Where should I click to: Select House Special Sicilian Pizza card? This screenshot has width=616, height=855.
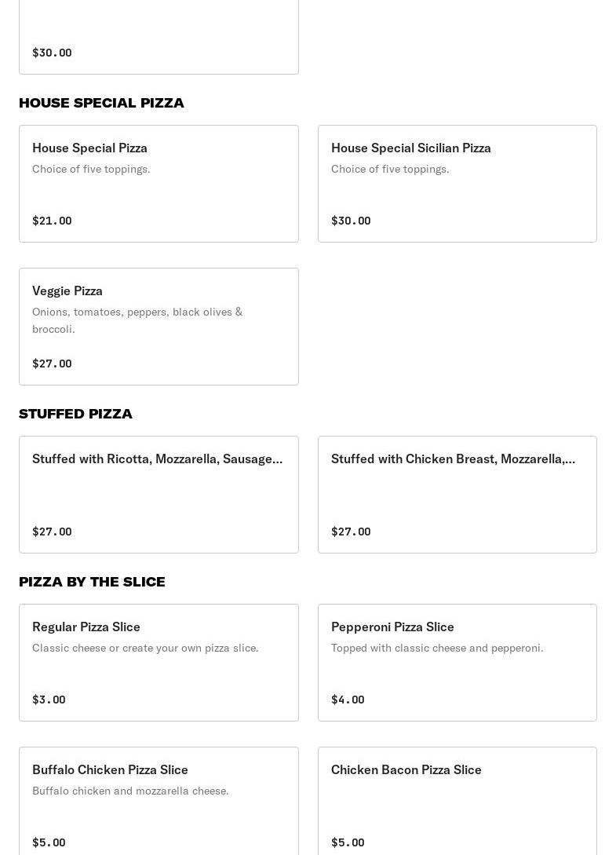point(457,184)
